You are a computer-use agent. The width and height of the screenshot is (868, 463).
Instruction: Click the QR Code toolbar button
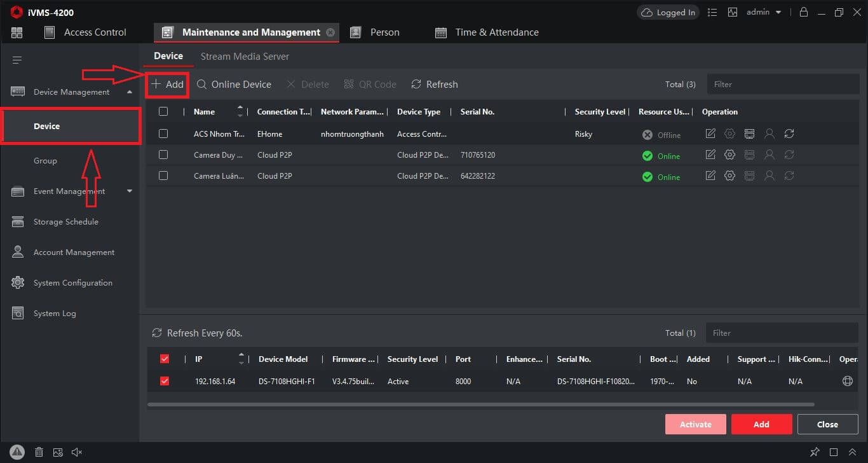point(370,84)
